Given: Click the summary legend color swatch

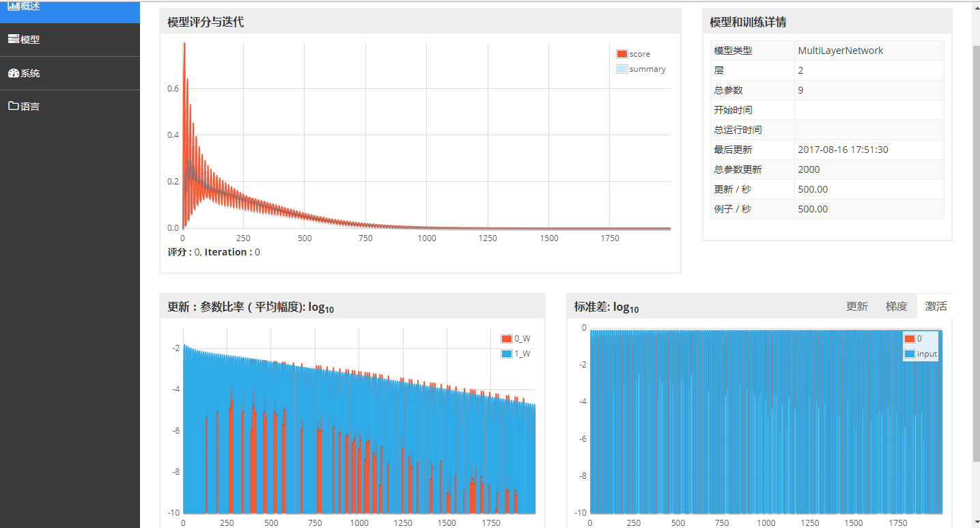Looking at the screenshot, I should [x=621, y=69].
